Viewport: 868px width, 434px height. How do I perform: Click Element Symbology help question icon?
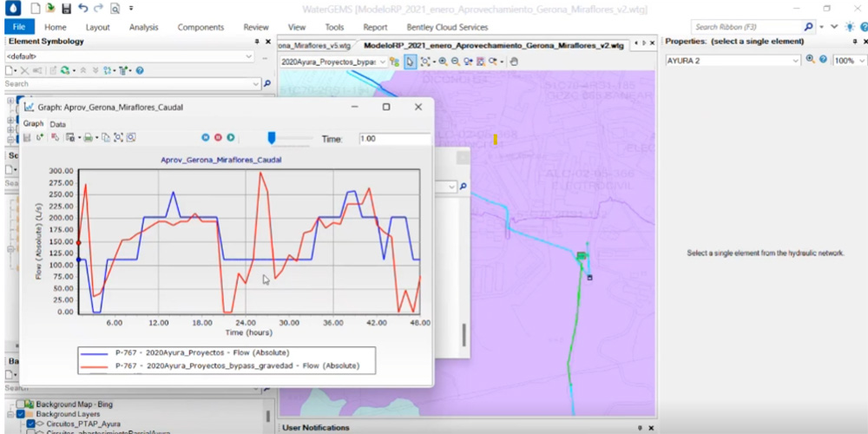click(x=140, y=70)
